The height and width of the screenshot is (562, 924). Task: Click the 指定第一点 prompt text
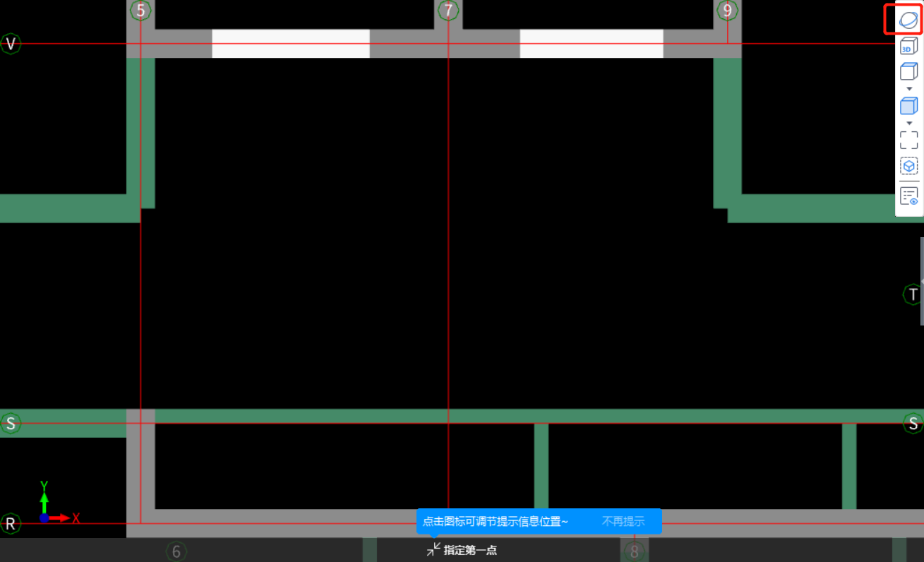[x=470, y=550]
